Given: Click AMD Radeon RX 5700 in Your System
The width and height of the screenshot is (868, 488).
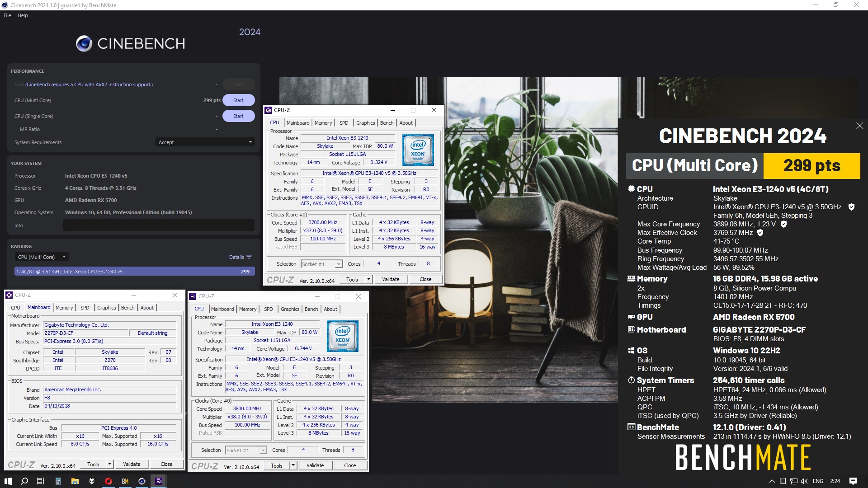Looking at the screenshot, I should click(x=91, y=200).
